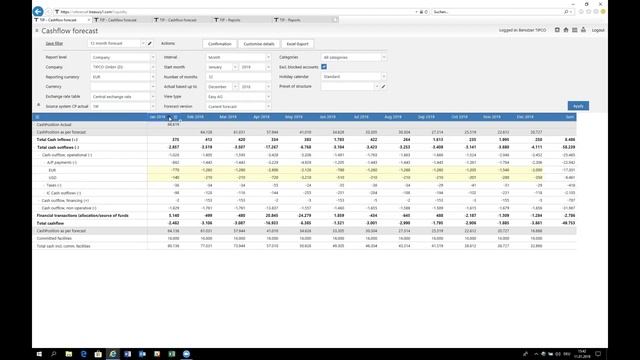Collapse the A/P payments row

[x=44, y=162]
